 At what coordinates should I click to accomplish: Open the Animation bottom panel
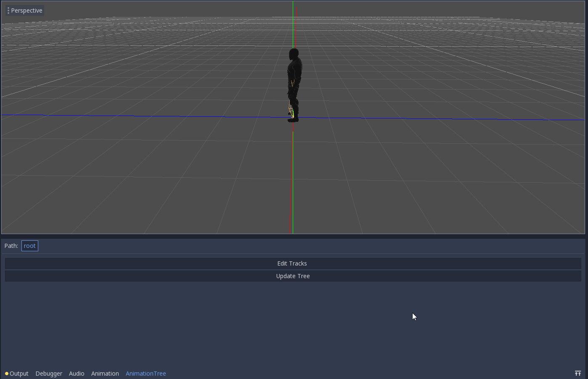pos(105,374)
